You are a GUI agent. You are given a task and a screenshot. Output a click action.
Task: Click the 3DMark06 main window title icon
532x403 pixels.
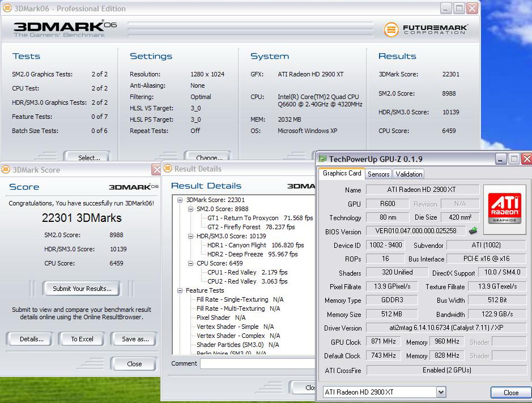[x=7, y=8]
